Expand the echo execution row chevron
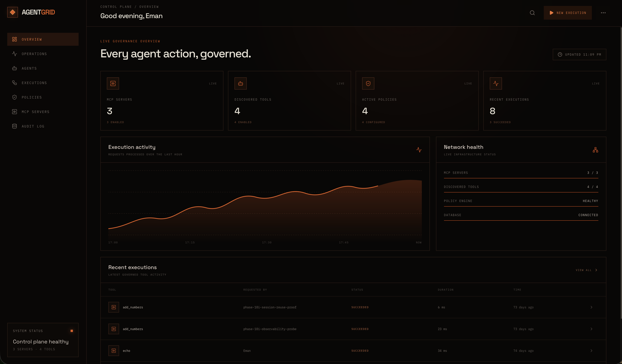The image size is (622, 364). pos(591,351)
